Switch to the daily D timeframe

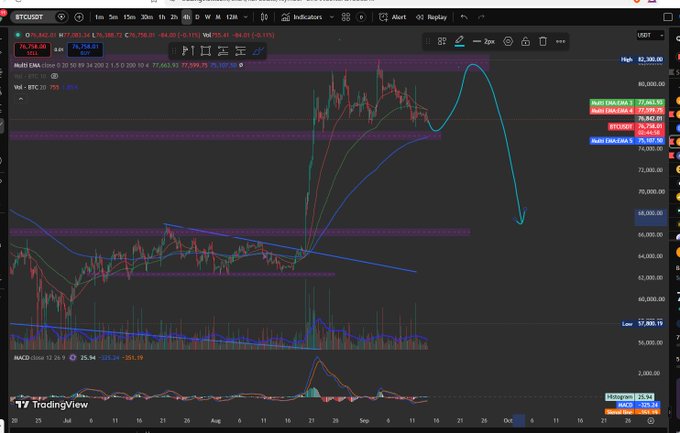[x=197, y=17]
